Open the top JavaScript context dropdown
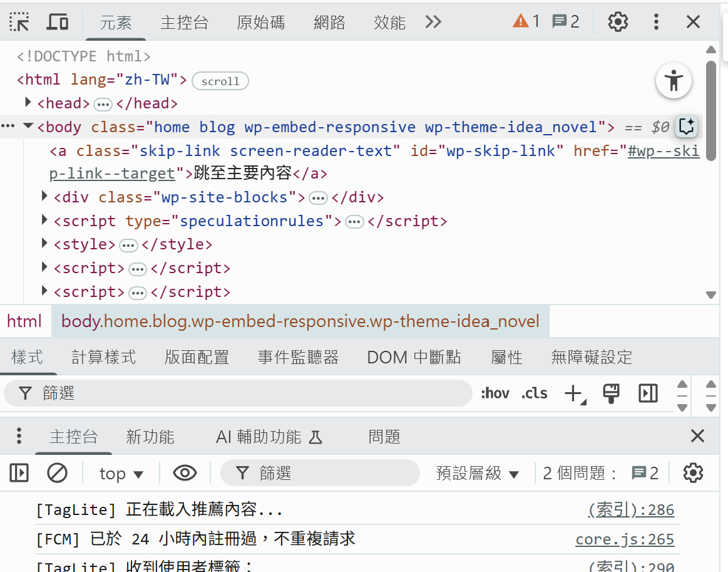The image size is (728, 572). tap(121, 474)
